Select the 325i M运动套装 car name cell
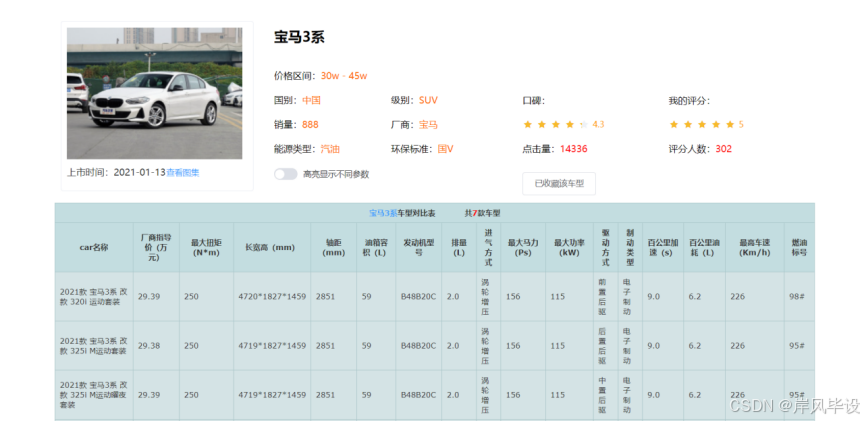Image resolution: width=864 pixels, height=421 pixels. (94, 346)
